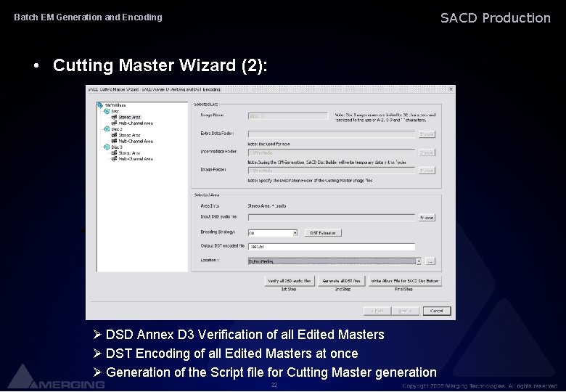Viewport: 566px width, 392px height.
Task: Click the ellipsis button next to Location
Action: pyautogui.click(x=430, y=261)
